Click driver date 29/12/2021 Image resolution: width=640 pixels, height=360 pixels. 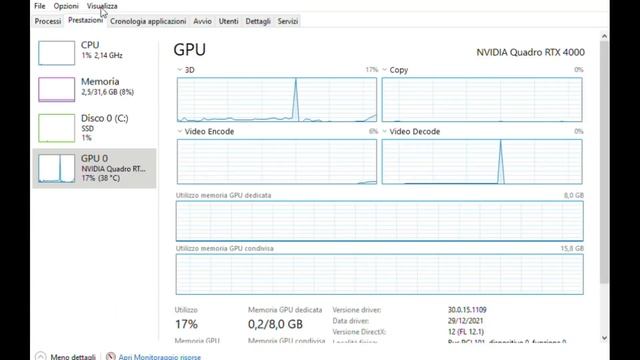coord(465,321)
